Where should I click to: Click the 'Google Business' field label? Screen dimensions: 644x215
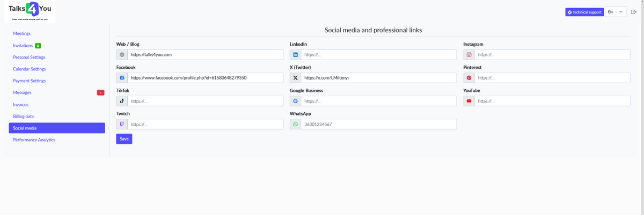pos(306,90)
